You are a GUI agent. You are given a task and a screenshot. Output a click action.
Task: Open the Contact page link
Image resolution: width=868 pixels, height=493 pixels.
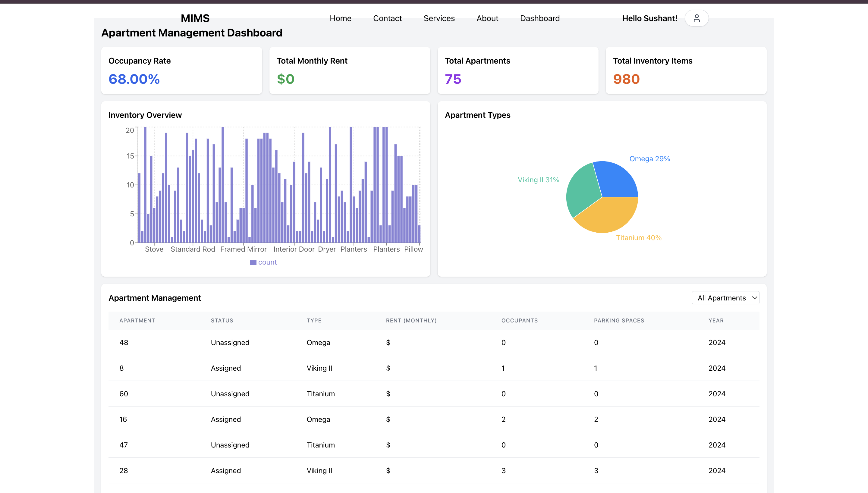(387, 18)
